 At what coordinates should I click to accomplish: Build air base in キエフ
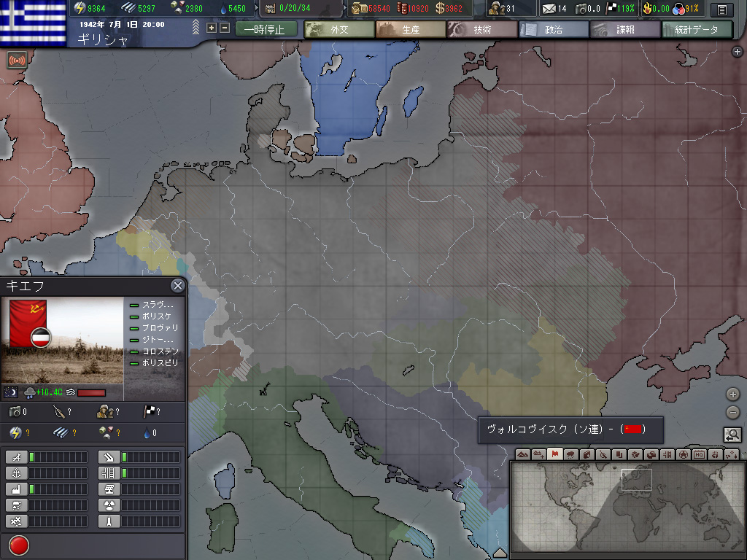(16, 458)
